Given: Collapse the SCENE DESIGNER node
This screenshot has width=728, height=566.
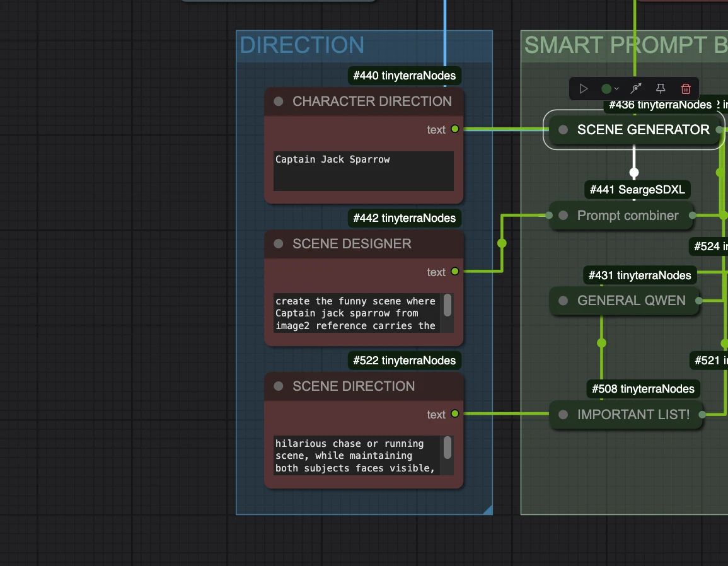Looking at the screenshot, I should pyautogui.click(x=278, y=244).
